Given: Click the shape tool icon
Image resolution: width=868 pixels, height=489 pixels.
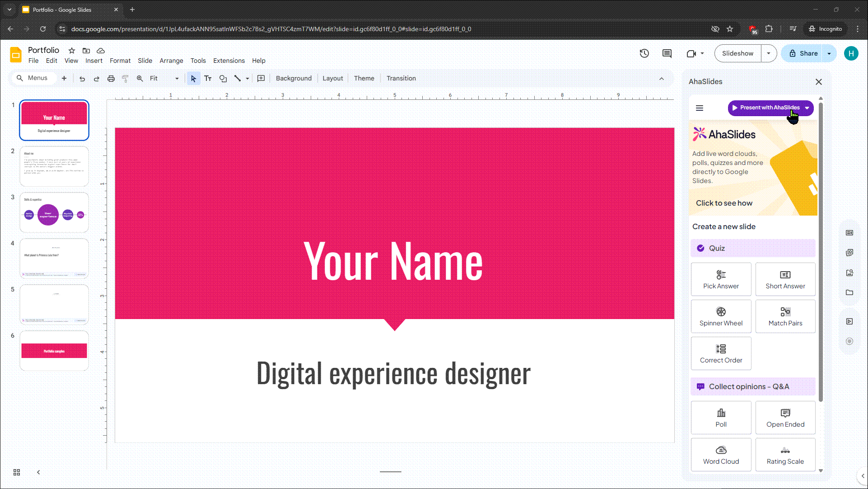Looking at the screenshot, I should point(223,79).
